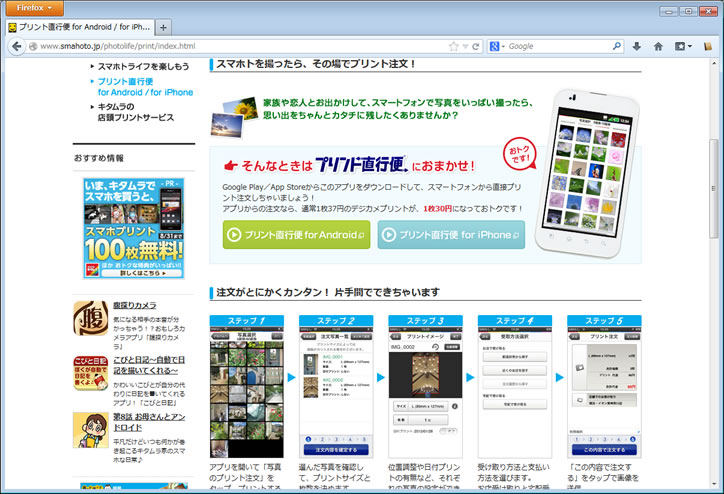Image resolution: width=724 pixels, height=494 pixels.
Task: Click the page vertical scrollbar thumb
Action: point(714,188)
